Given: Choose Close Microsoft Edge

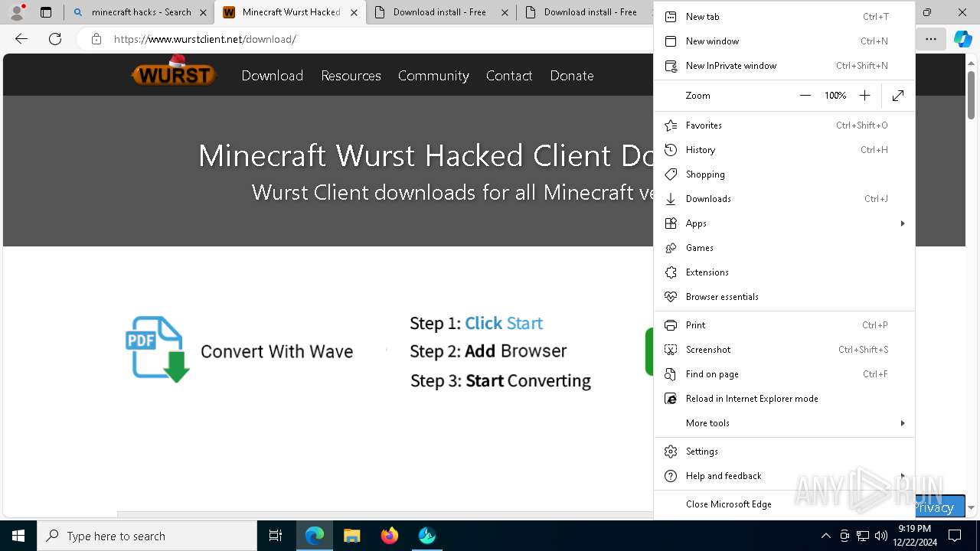Looking at the screenshot, I should (784, 504).
